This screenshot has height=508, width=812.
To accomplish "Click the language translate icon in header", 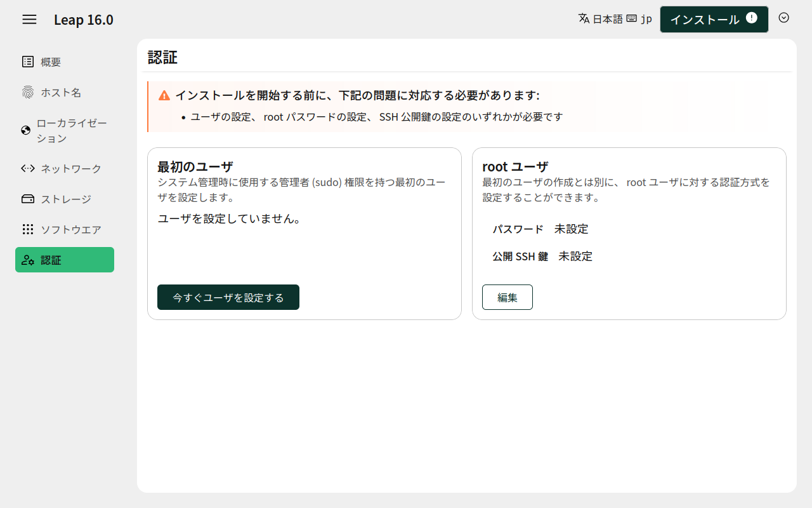I will tap(584, 18).
